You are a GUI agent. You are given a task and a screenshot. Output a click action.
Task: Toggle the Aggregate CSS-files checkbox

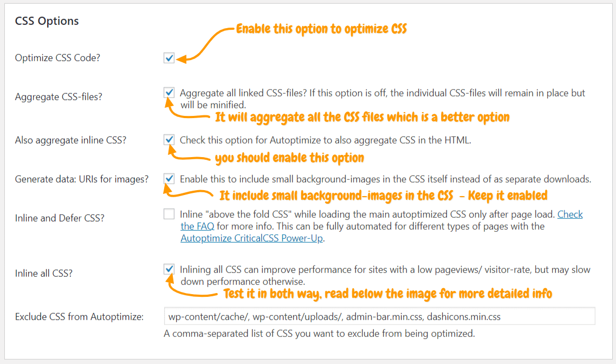(168, 93)
